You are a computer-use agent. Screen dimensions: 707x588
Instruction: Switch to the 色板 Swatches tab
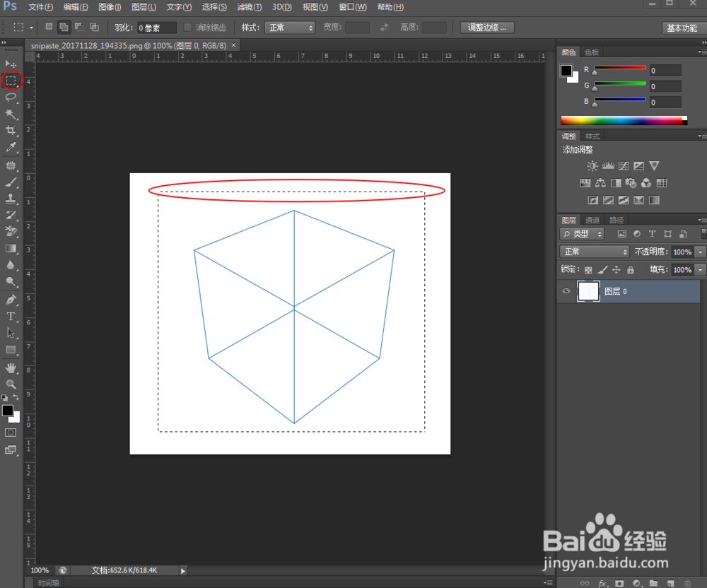click(x=592, y=52)
